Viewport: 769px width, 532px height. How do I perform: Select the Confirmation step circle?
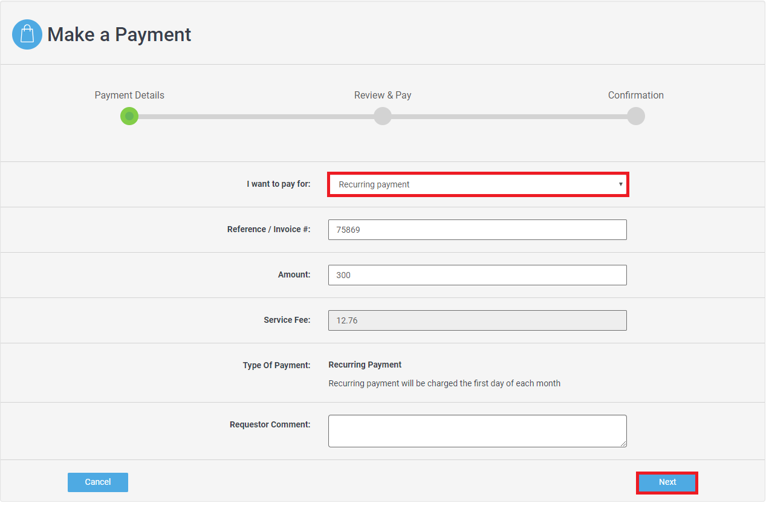636,116
